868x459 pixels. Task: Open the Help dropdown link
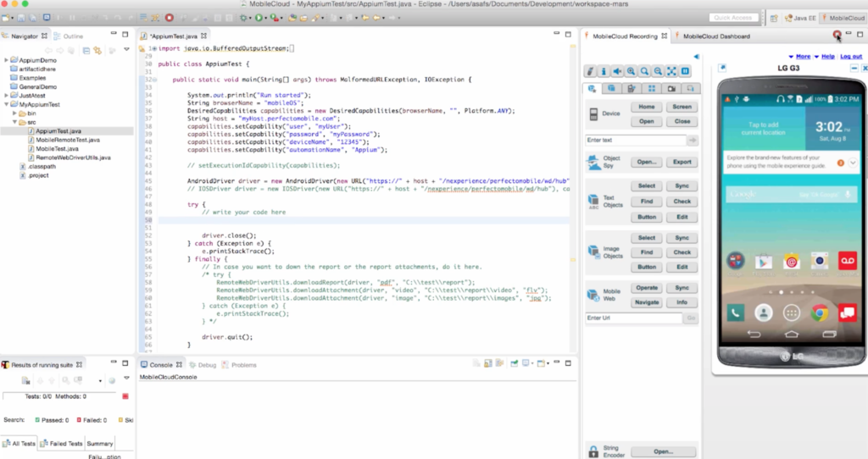coord(824,57)
